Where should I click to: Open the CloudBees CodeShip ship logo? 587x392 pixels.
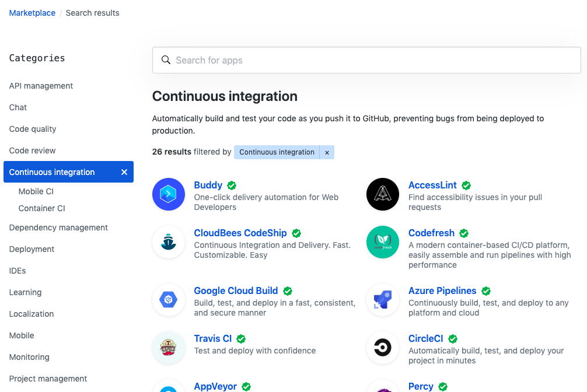click(169, 242)
